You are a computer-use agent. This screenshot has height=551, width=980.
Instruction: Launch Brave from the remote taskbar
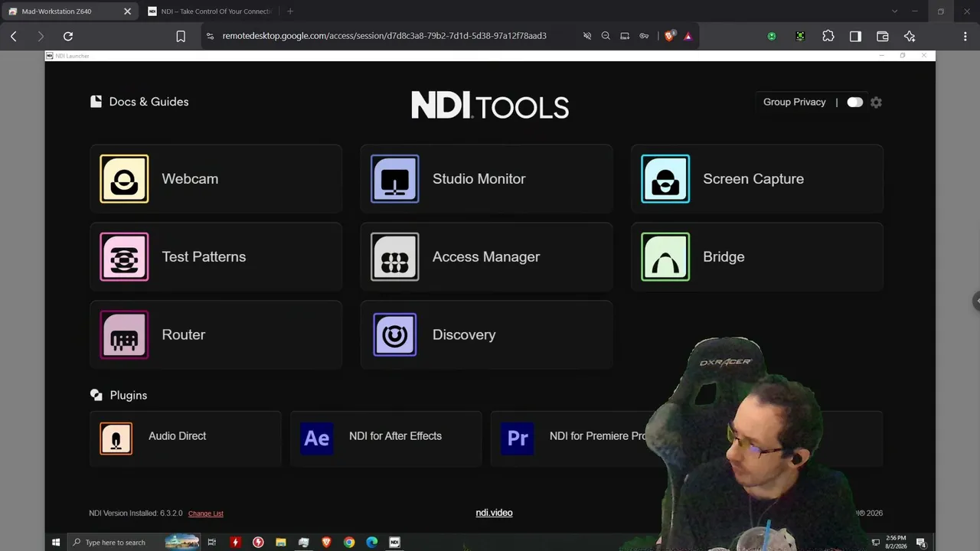[x=326, y=543]
